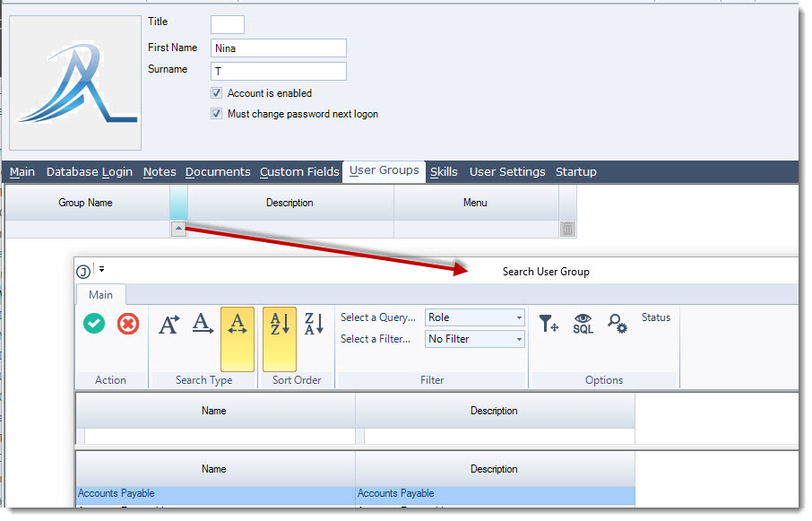Image resolution: width=812 pixels, height=521 pixels.
Task: Click the 'Select a Filter...' label
Action: [x=376, y=339]
